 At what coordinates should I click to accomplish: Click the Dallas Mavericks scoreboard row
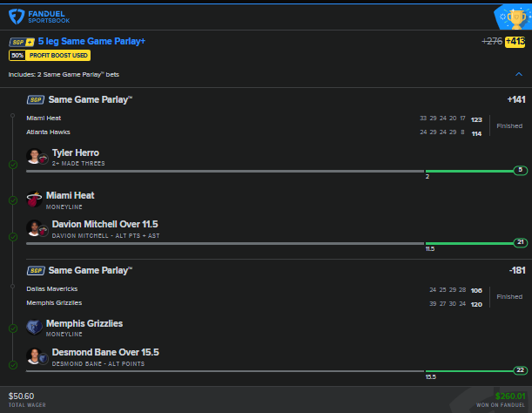(x=254, y=289)
